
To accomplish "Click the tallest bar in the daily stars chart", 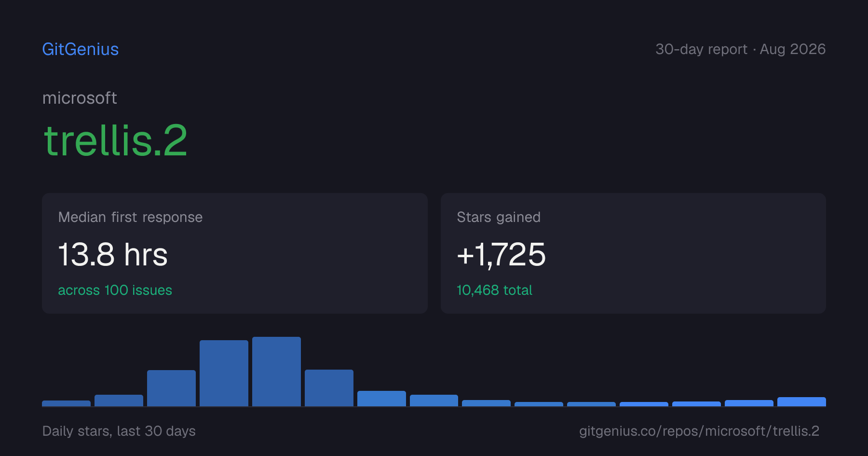I will coord(276,372).
